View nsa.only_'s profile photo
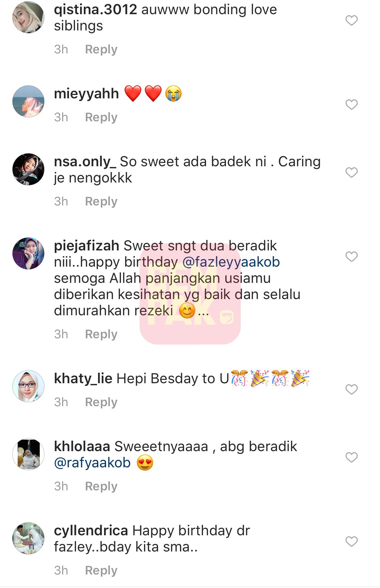Viewport: 380px width, 588px height. click(28, 169)
